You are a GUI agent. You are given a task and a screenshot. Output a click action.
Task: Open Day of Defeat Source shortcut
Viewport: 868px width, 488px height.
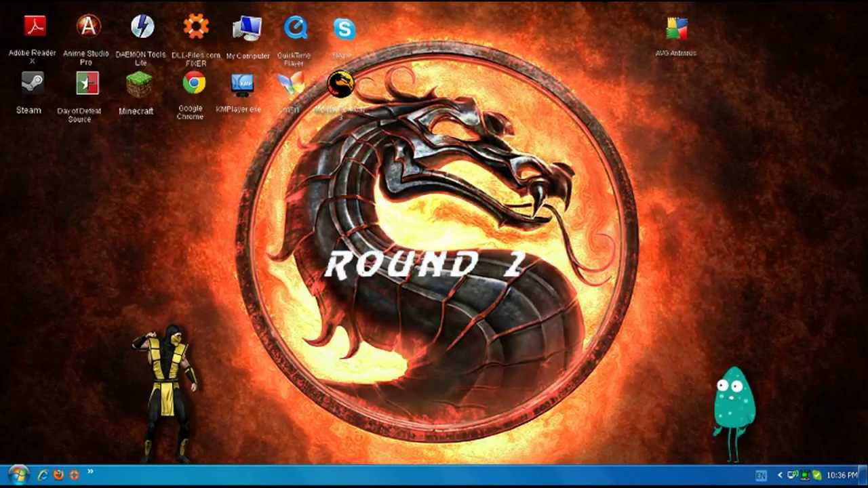87,83
